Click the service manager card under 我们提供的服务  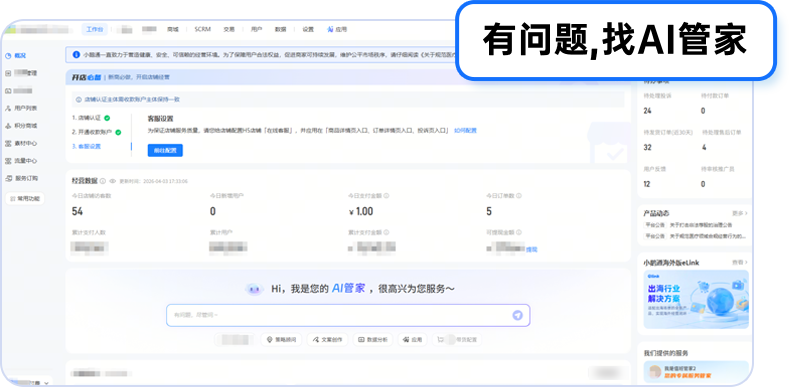click(x=696, y=372)
